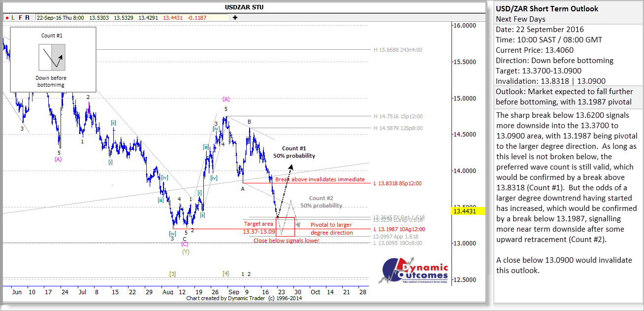Click the blue R toolbar letter
The width and height of the screenshot is (644, 311).
click(x=27, y=18)
